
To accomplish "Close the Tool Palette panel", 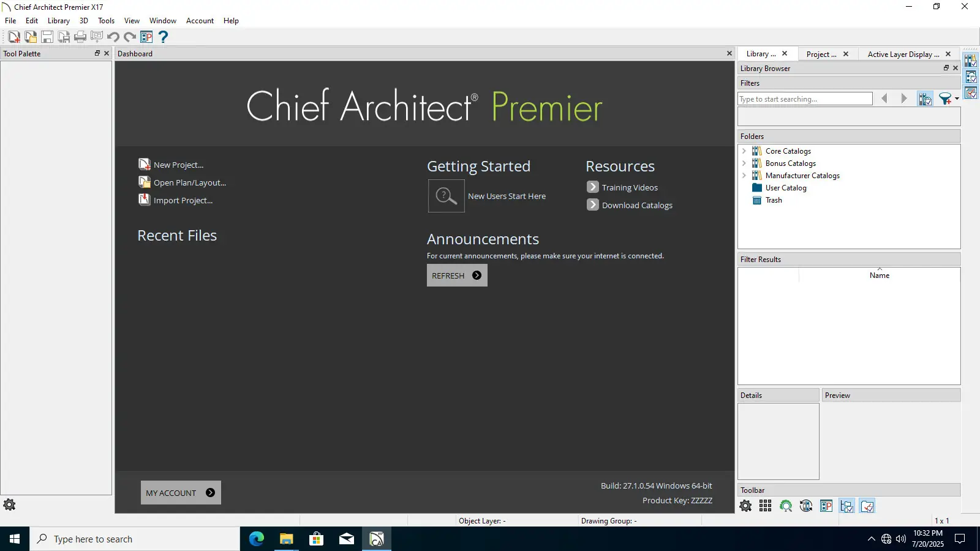I will (107, 53).
